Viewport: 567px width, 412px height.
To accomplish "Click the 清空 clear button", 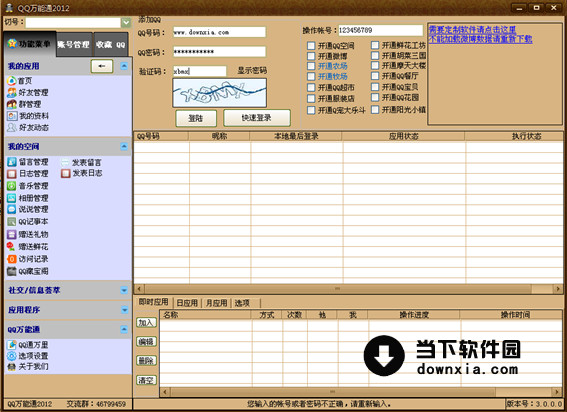I will coord(146,380).
